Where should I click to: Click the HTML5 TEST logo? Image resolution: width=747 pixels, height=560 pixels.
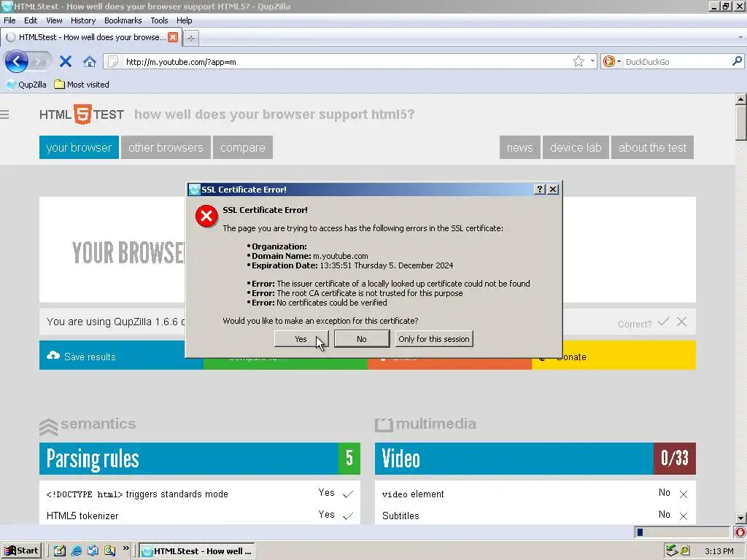[82, 114]
